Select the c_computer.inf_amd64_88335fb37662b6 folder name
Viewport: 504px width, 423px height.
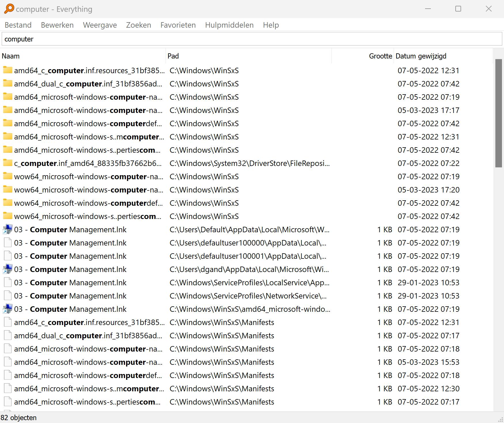point(88,163)
